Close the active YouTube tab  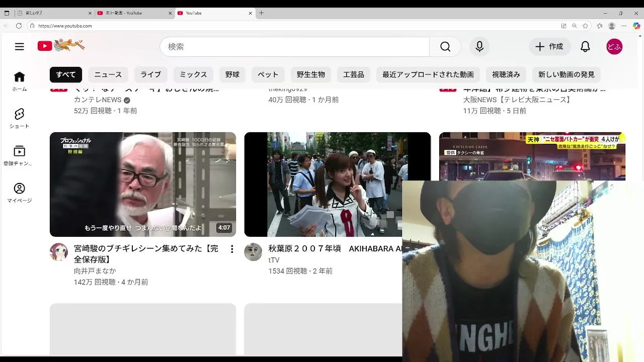pos(250,13)
